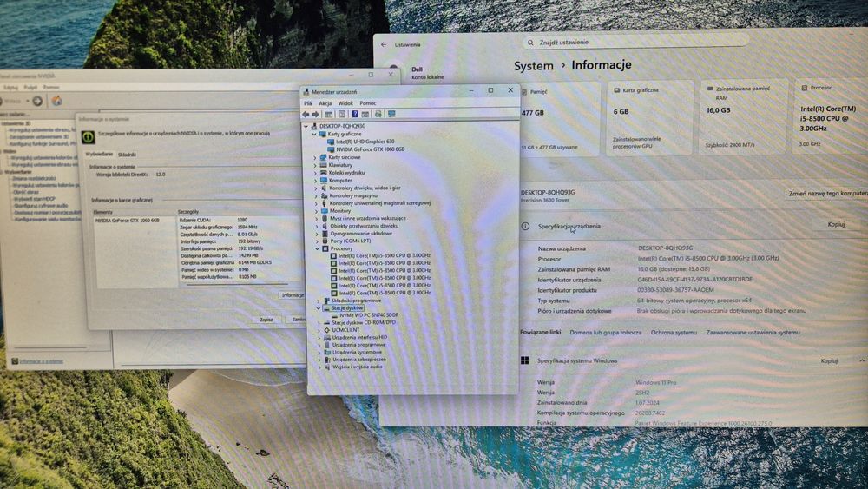868x489 pixels.
Task: Collapse the Specyfikacja systemu Windows section chevron
Action: coord(862,360)
